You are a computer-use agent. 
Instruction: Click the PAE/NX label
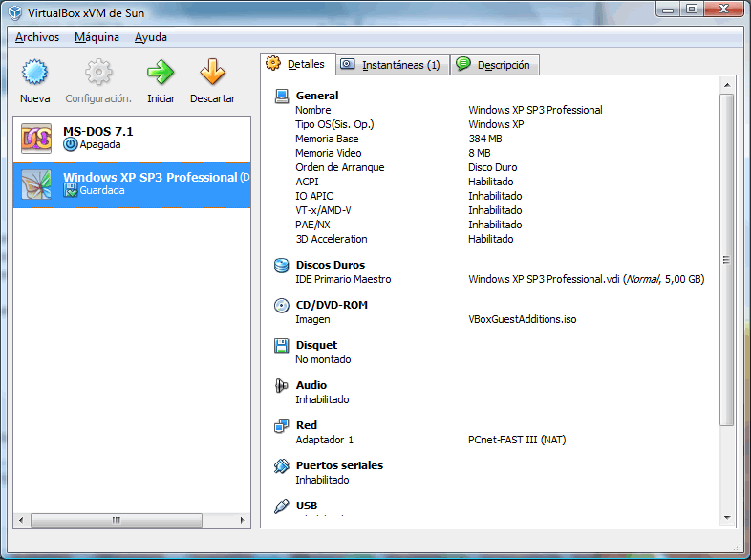tap(312, 225)
